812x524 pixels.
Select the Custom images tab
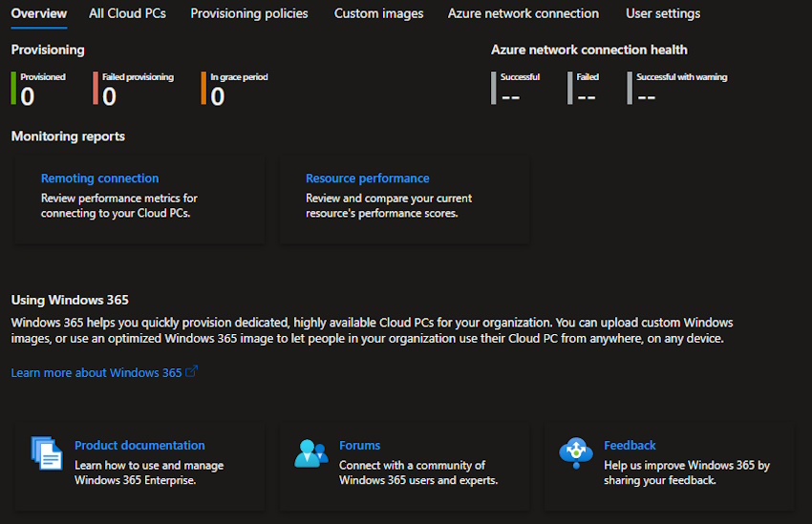click(x=378, y=13)
